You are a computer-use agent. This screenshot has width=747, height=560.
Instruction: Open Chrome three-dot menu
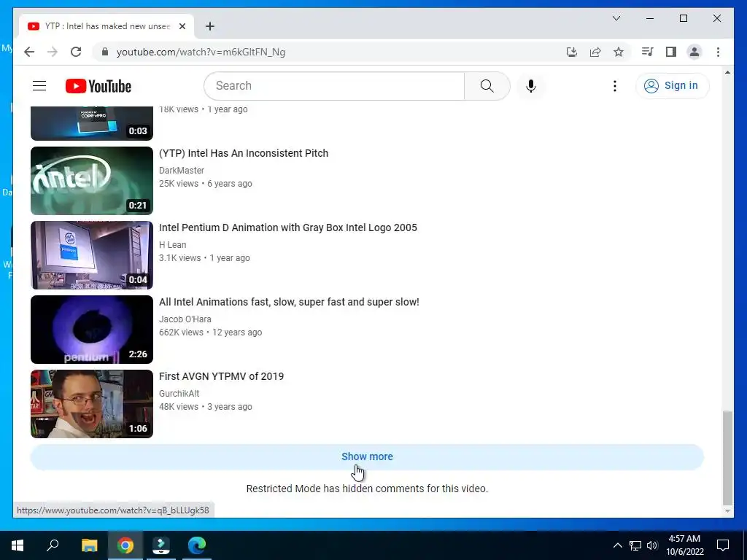pos(718,52)
